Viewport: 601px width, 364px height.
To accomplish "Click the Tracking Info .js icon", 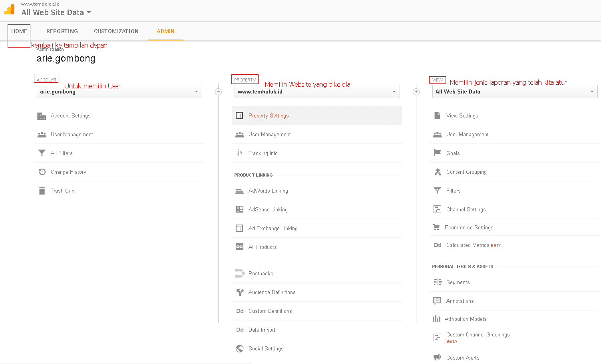I will (x=239, y=153).
